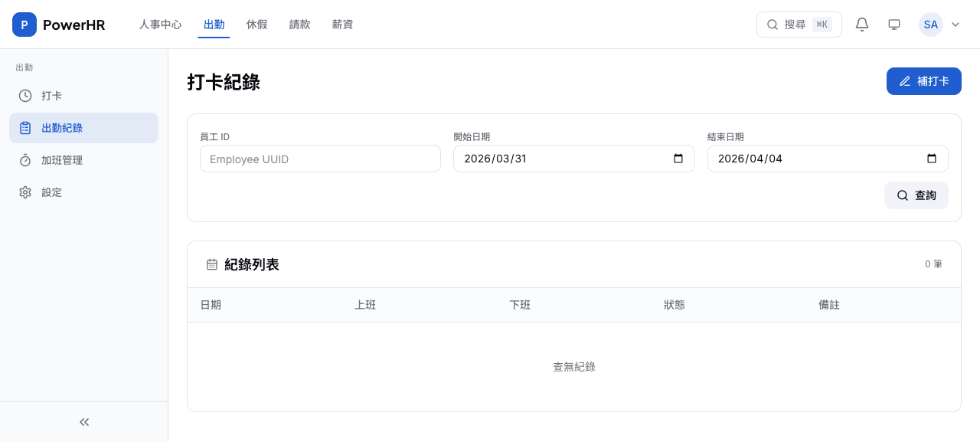This screenshot has height=442, width=980.
Task: Open calendar picker for 開始日期
Action: pyautogui.click(x=678, y=159)
